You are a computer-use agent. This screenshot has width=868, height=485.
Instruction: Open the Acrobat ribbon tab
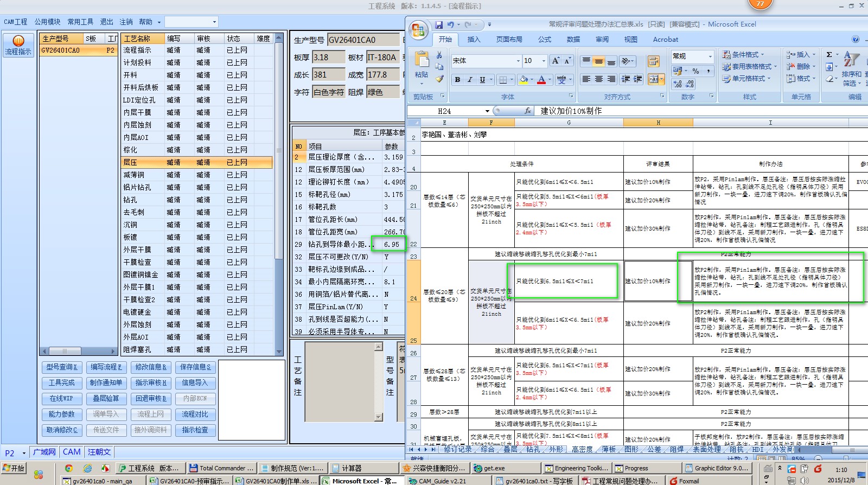666,40
